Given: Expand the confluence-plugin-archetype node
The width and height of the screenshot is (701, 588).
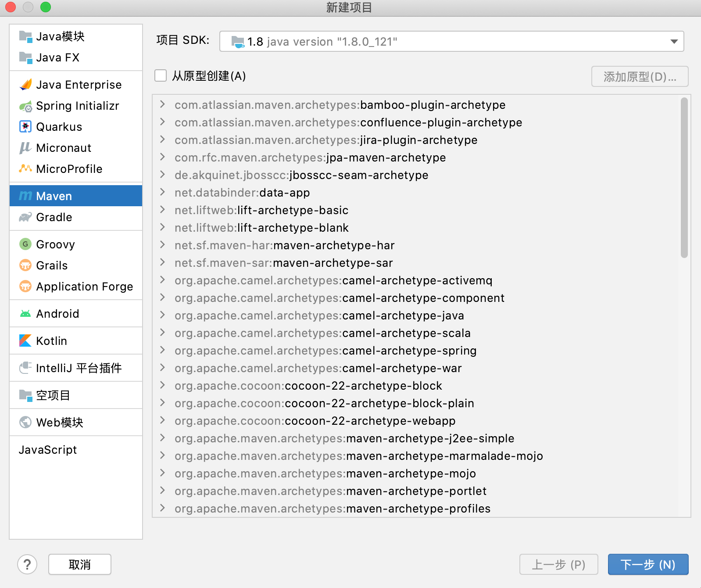Looking at the screenshot, I should (x=162, y=122).
